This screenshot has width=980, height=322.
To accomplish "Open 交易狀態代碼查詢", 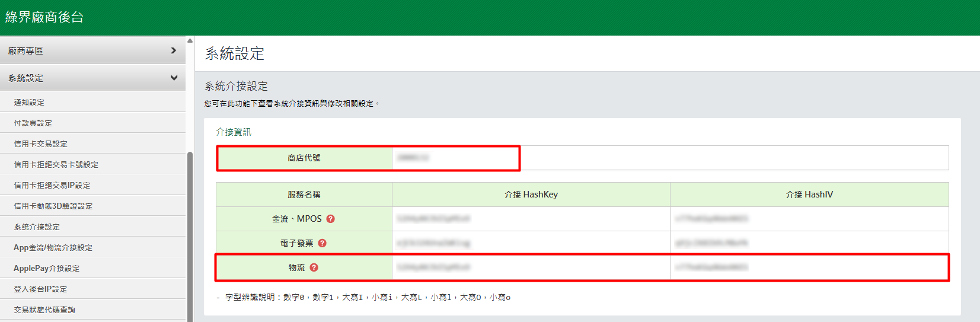I will pyautogui.click(x=44, y=310).
